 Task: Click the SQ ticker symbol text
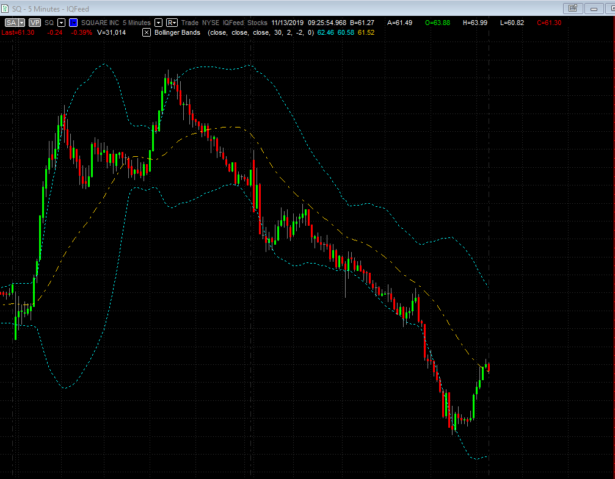pyautogui.click(x=49, y=21)
